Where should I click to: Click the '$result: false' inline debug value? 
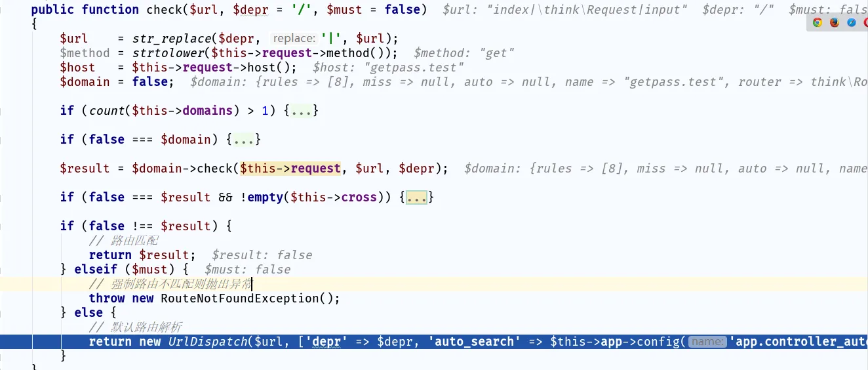(x=262, y=255)
